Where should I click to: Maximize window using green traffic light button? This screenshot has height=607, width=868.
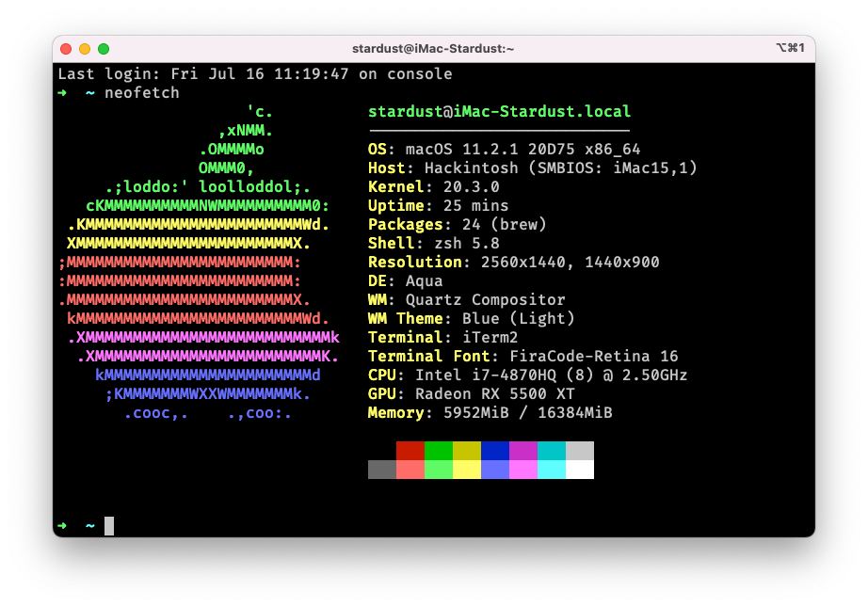tap(104, 49)
